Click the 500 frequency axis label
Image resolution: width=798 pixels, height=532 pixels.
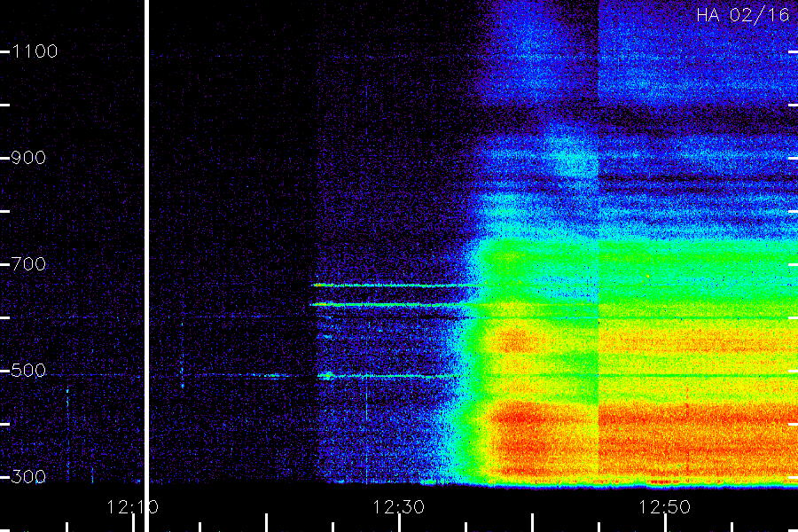(28, 371)
